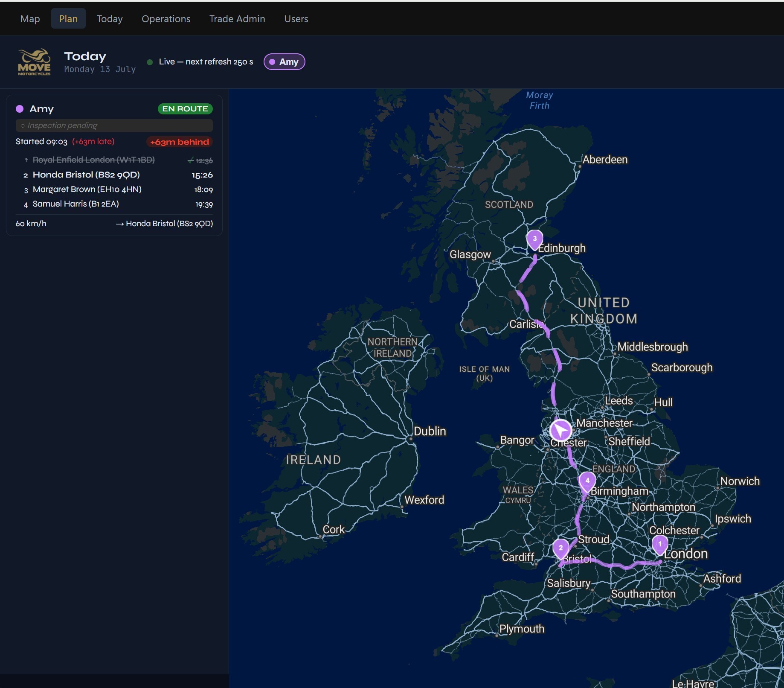
Task: Click the 18:09 arrival time
Action: 203,189
